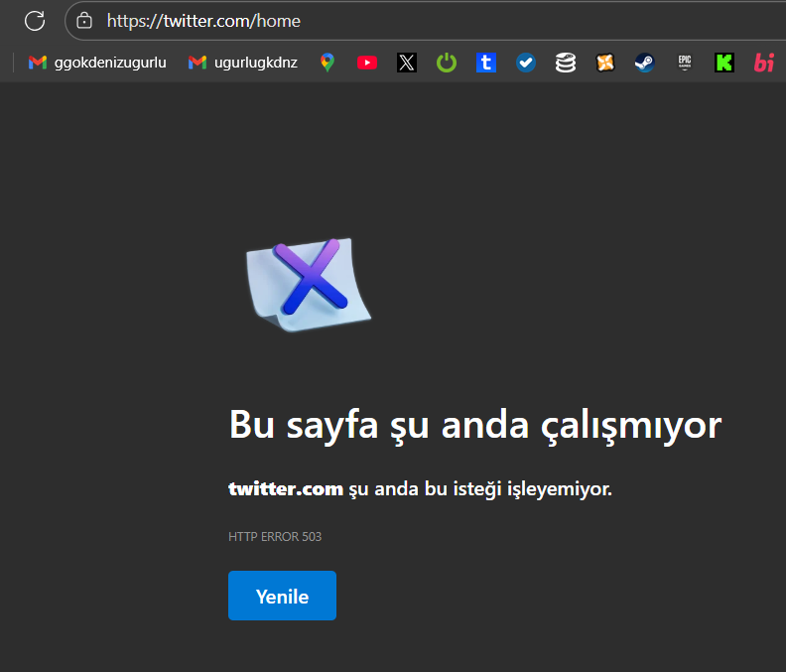Open the blue checkmark bookmark icon
The height and width of the screenshot is (672, 786).
(526, 63)
